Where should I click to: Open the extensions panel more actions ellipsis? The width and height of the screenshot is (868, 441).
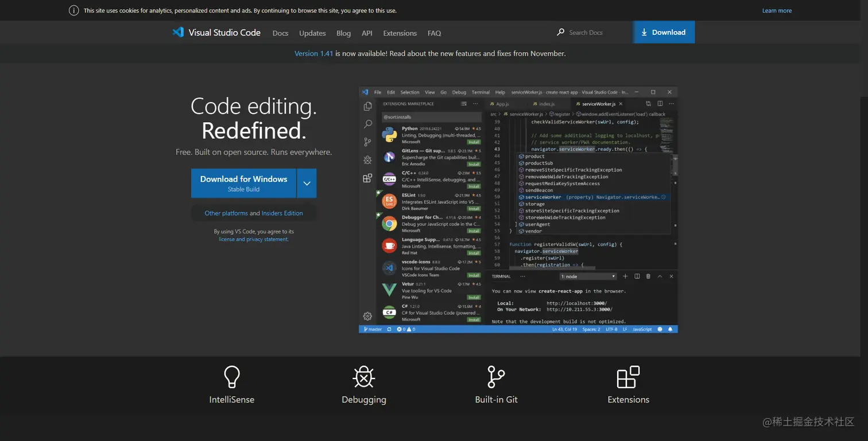coord(475,104)
